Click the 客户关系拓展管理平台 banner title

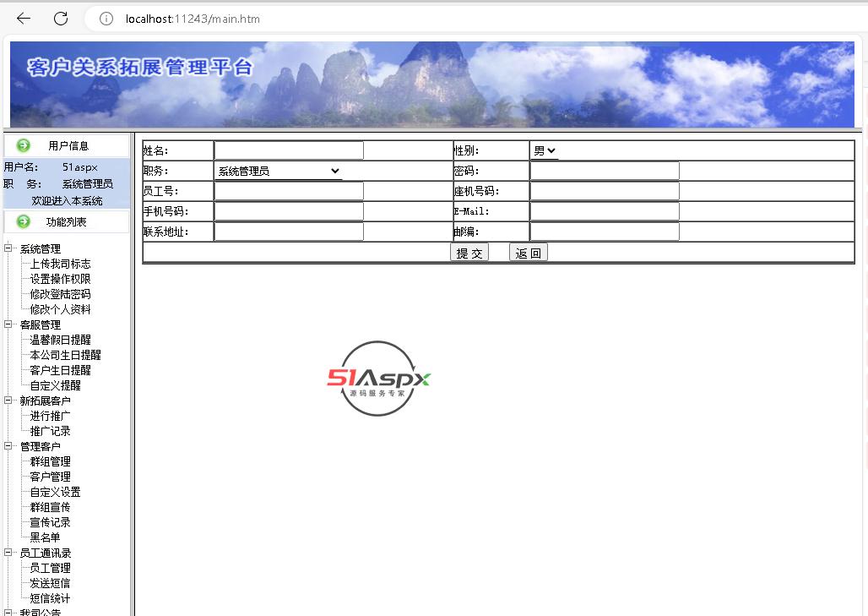pyautogui.click(x=140, y=67)
